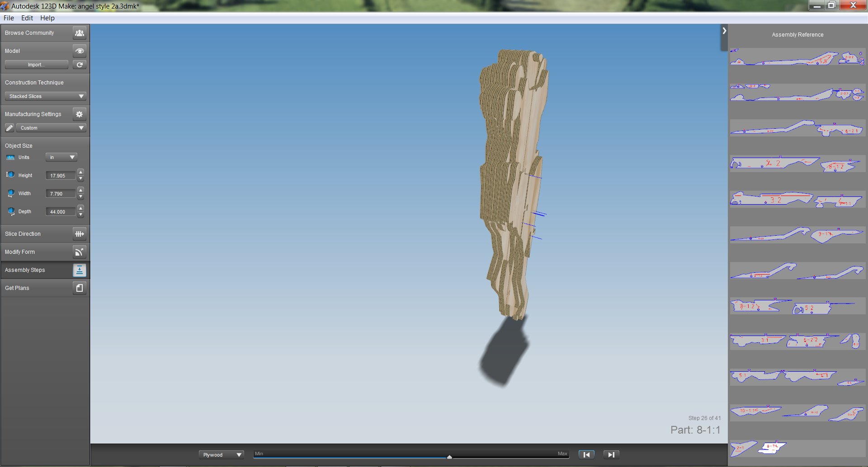Select the reference sheet with part 10-1

pyautogui.click(x=797, y=413)
